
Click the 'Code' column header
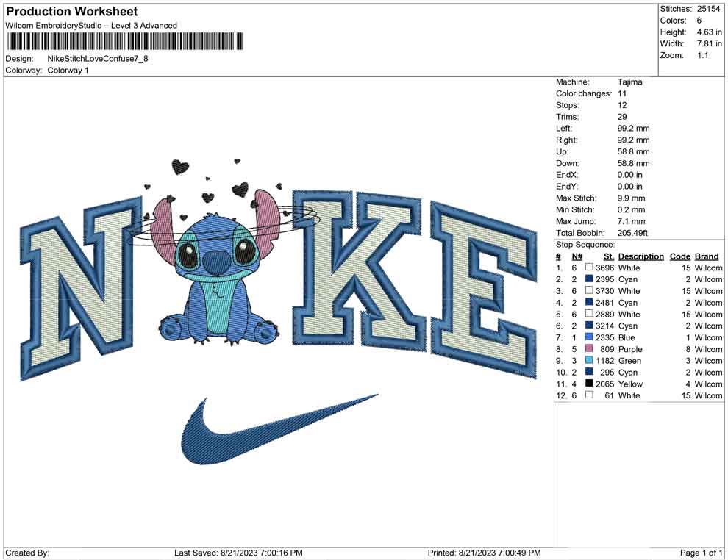click(679, 256)
